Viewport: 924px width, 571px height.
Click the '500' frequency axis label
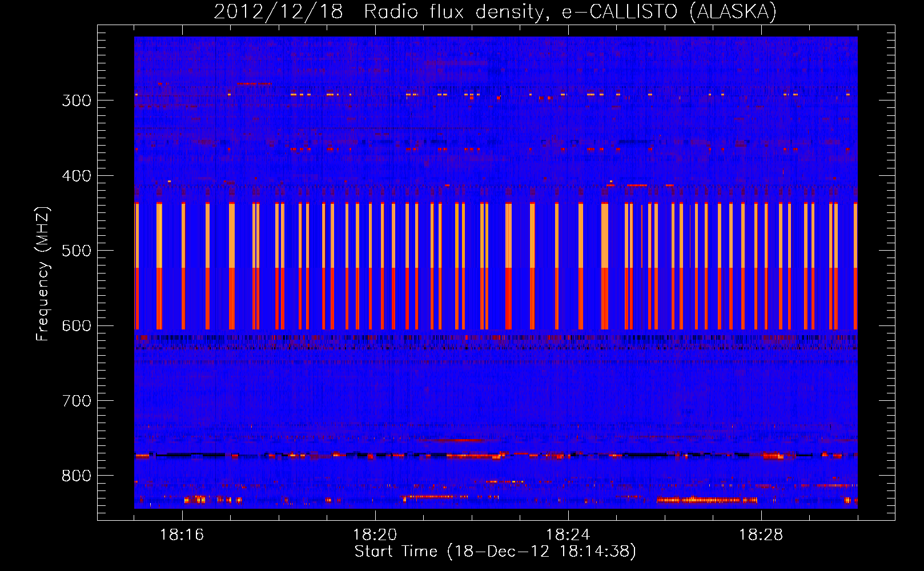[77, 251]
